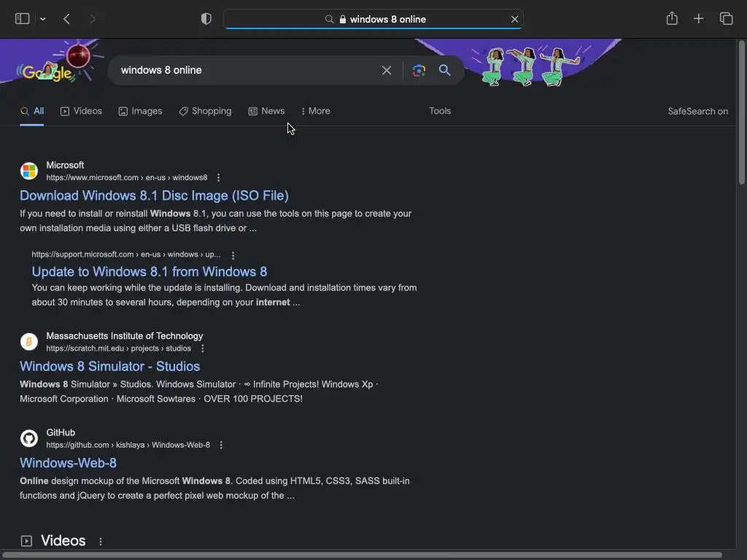Open options for scratch.mit.edu result
The height and width of the screenshot is (560, 747).
point(203,349)
